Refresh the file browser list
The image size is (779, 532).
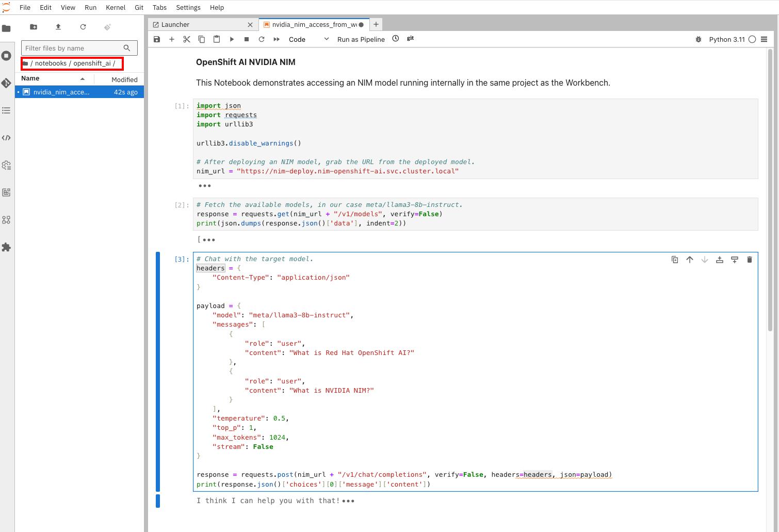[83, 27]
